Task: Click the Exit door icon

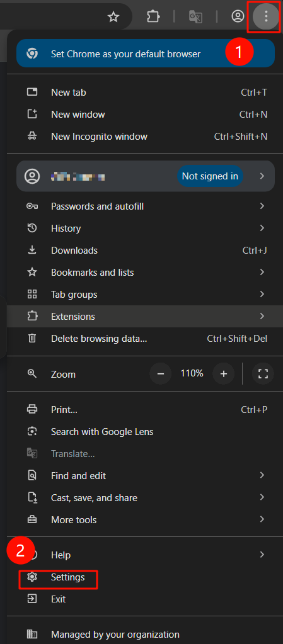Action: 32,599
